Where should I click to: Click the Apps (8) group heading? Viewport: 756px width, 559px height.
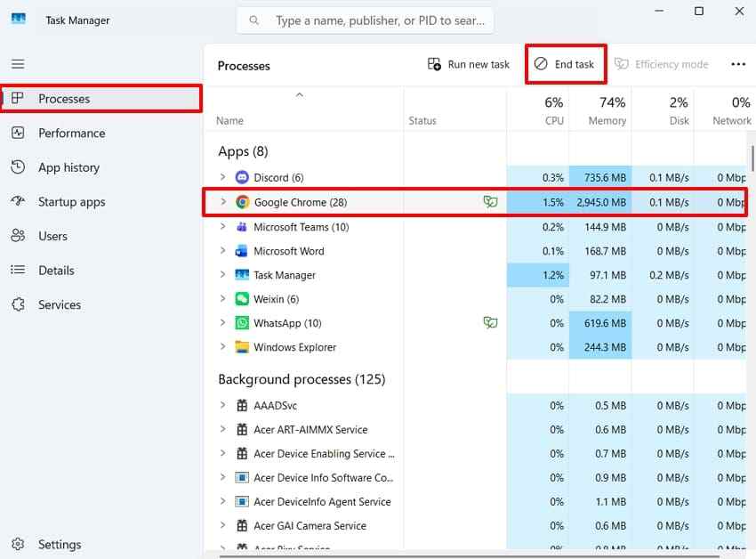click(x=243, y=151)
